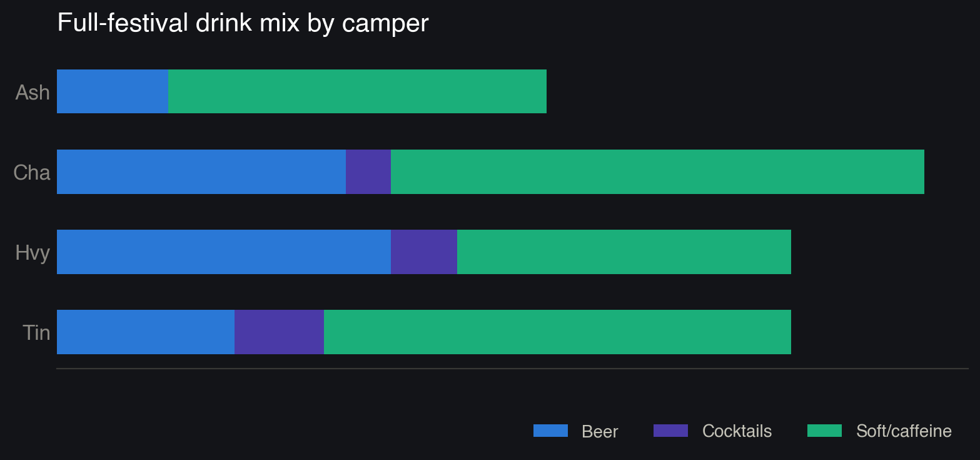Select Tin's green Soft/caffeine bar segment
Viewport: 980px width, 460px height.
(557, 332)
